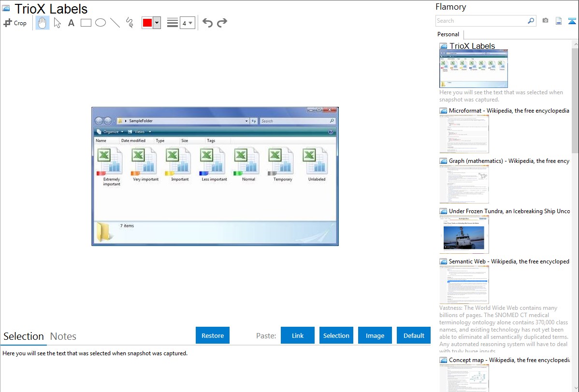Pick the freehand squiggle drawing tool
This screenshot has width=579, height=392.
[129, 23]
